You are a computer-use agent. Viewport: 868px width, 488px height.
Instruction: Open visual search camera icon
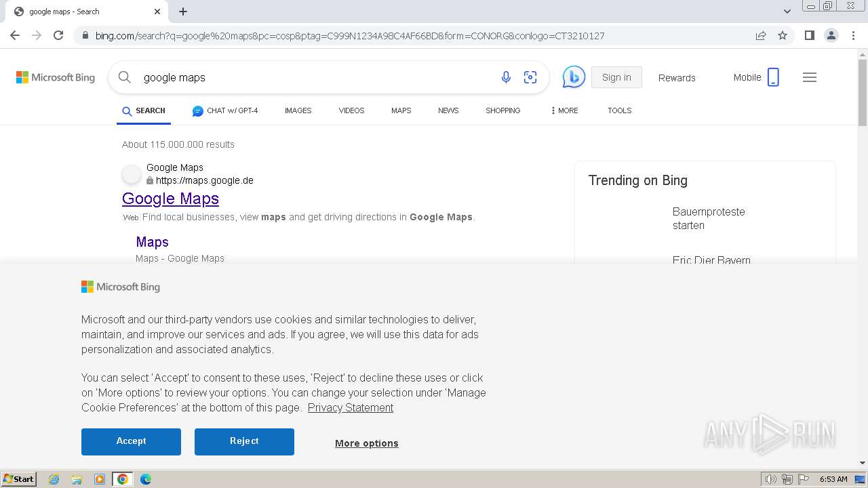530,77
